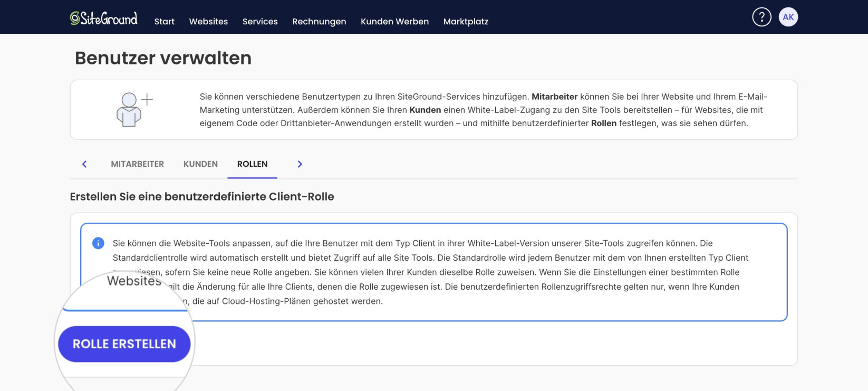
Task: Open Marktplatz in navigation bar
Action: click(466, 22)
